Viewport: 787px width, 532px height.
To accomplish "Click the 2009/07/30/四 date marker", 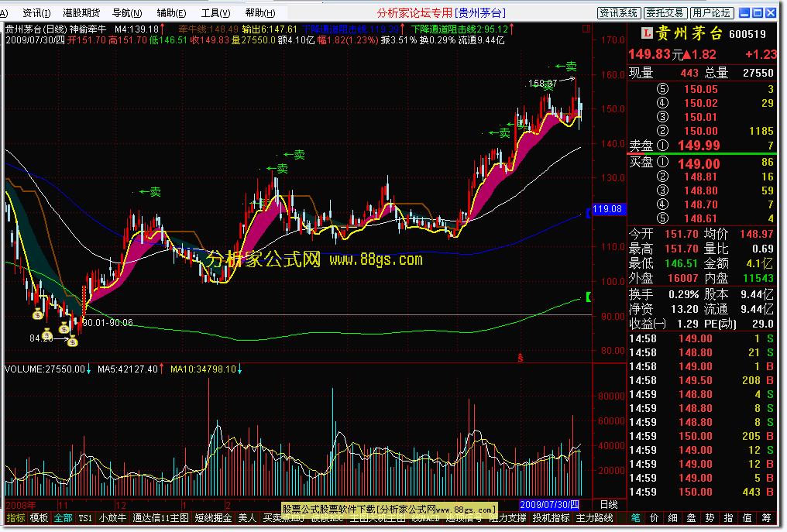I will [550, 504].
